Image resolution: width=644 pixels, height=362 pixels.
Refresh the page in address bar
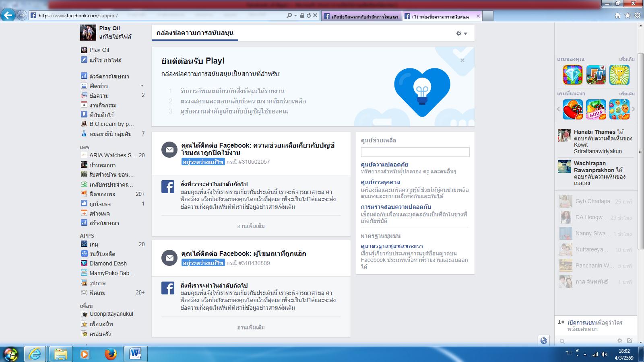(x=309, y=15)
